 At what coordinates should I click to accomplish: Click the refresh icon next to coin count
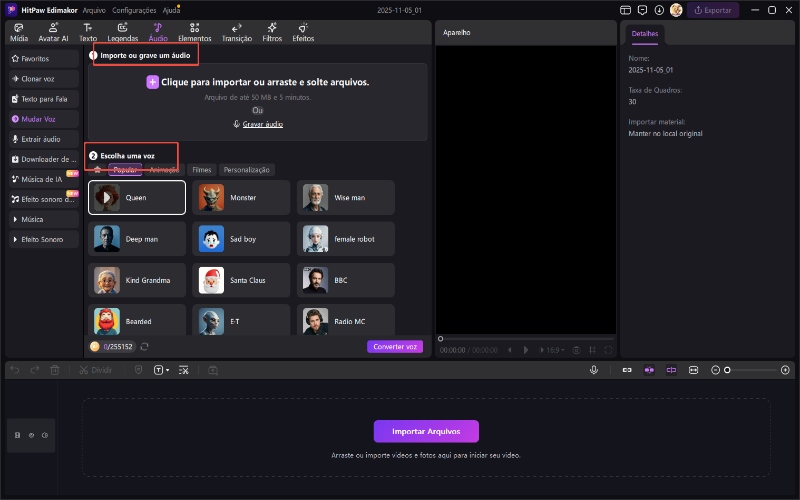click(x=145, y=346)
